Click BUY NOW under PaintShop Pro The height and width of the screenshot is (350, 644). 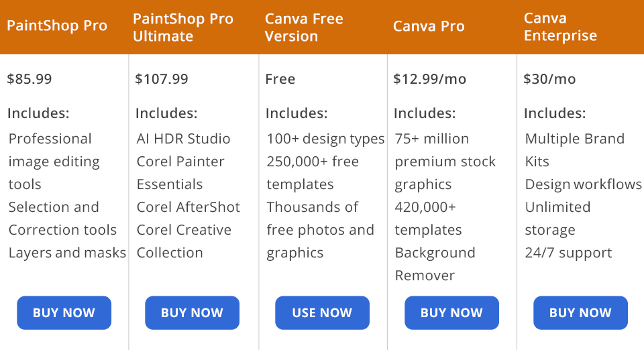point(64,312)
